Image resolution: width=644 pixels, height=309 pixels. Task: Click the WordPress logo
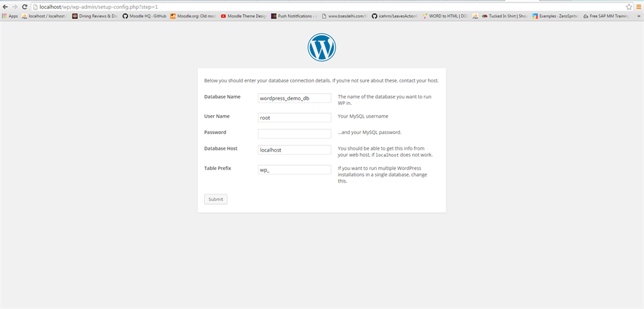click(x=321, y=48)
